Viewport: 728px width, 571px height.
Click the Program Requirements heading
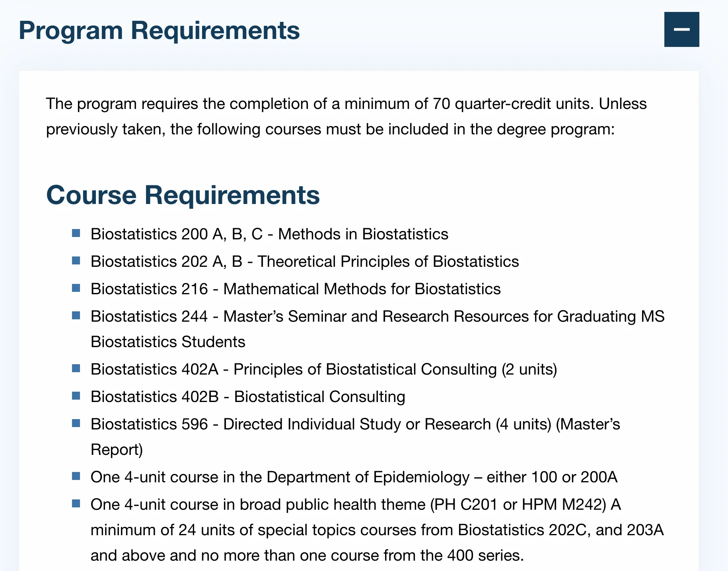(159, 30)
